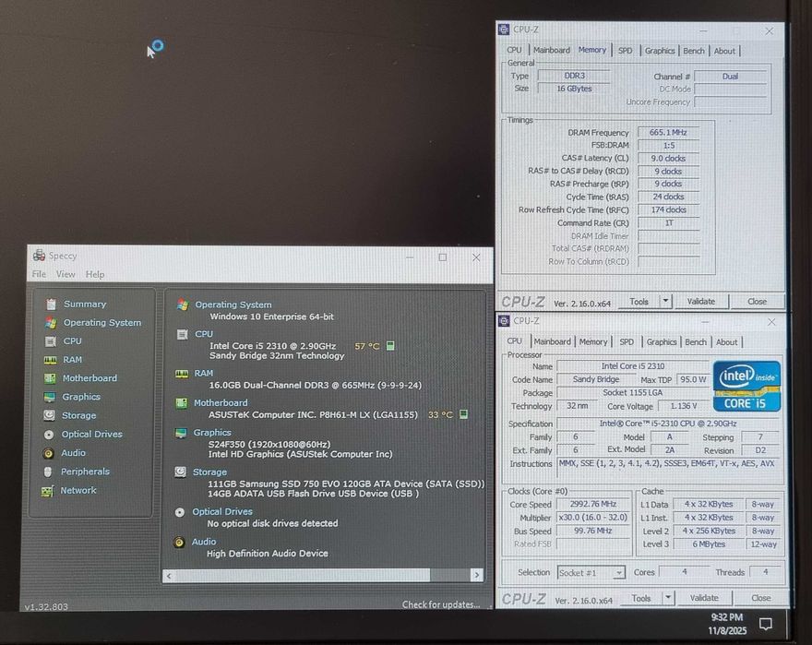The width and height of the screenshot is (812, 645).
Task: Select Storage icon in Speccy sidebar
Action: coord(49,415)
